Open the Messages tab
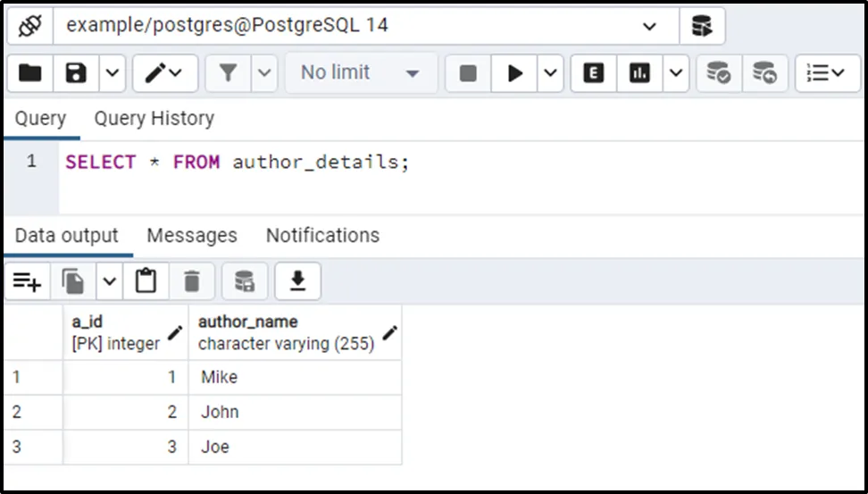The width and height of the screenshot is (868, 494). pyautogui.click(x=191, y=236)
